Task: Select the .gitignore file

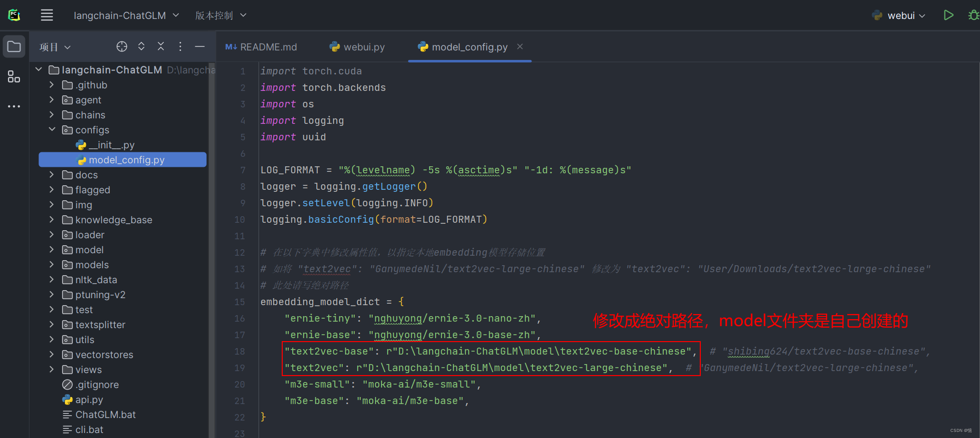Action: (x=90, y=385)
